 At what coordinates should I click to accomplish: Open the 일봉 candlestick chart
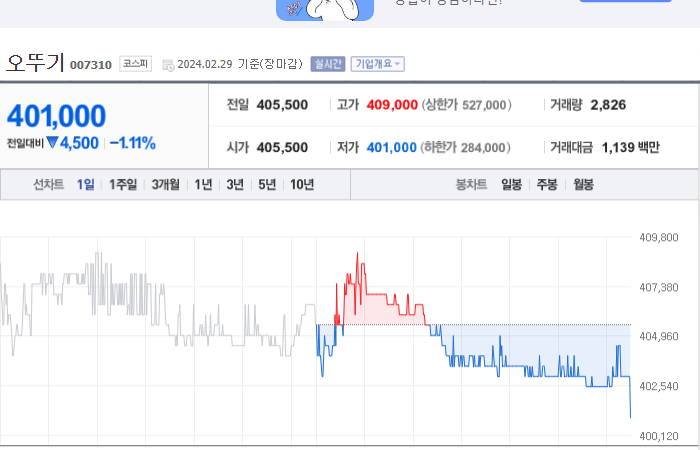click(x=511, y=184)
